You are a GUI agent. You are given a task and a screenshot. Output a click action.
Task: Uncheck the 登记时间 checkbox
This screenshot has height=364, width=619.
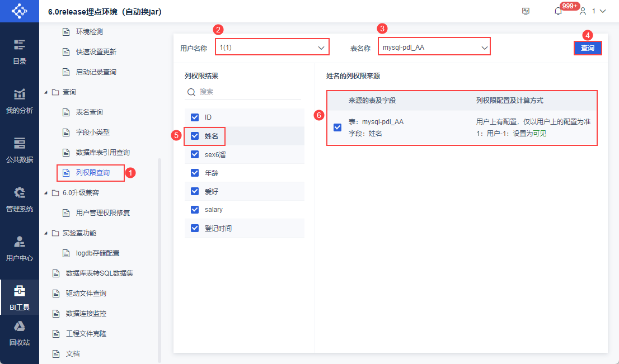click(195, 228)
